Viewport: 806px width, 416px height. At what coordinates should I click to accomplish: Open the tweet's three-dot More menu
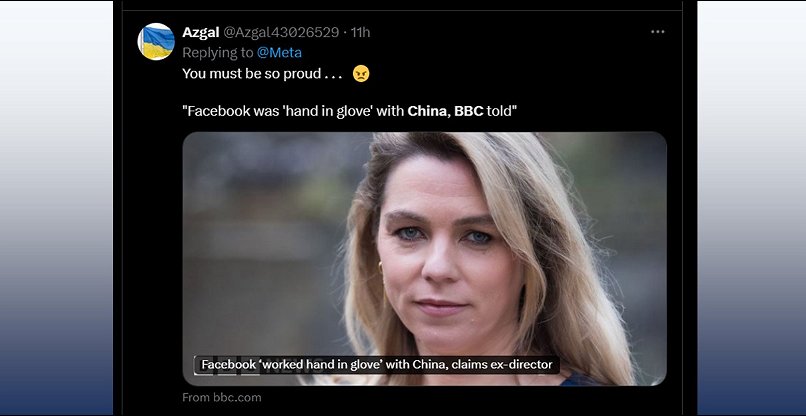[x=657, y=32]
